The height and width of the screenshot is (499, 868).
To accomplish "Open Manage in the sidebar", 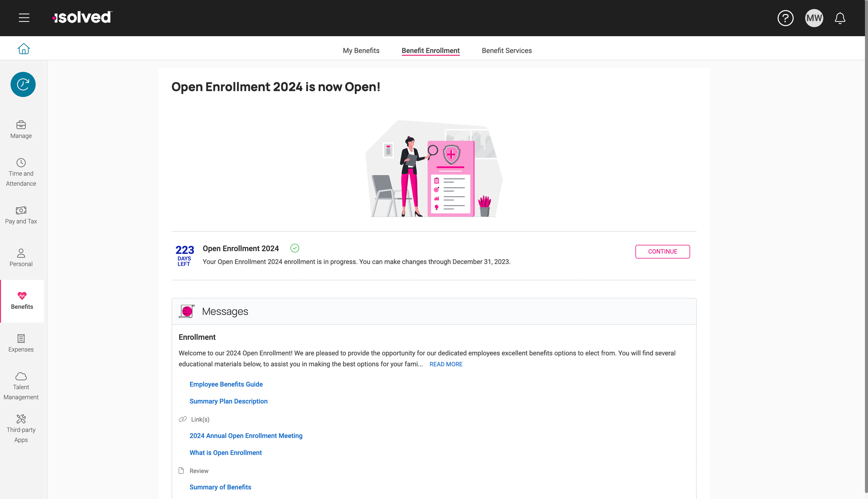I will click(21, 130).
